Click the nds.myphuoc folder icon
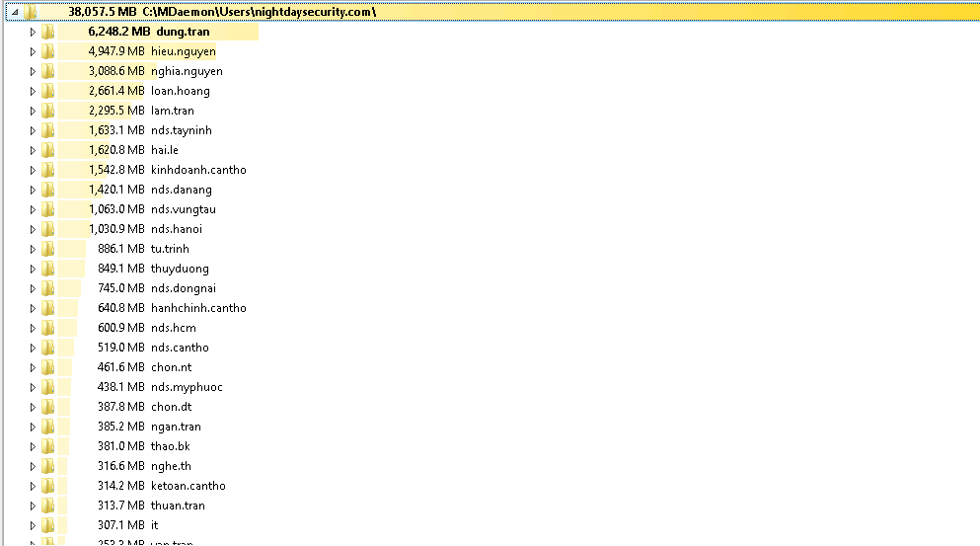The width and height of the screenshot is (980, 546). (x=48, y=386)
